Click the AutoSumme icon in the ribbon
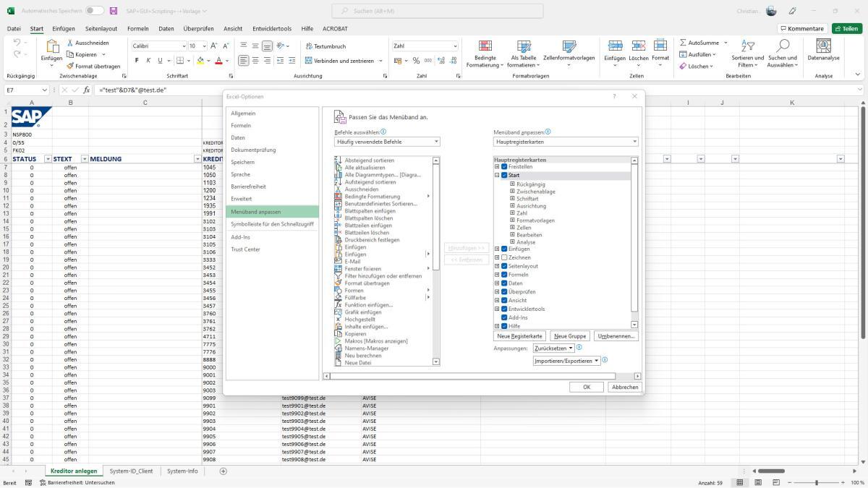The width and height of the screenshot is (868, 488). 684,42
